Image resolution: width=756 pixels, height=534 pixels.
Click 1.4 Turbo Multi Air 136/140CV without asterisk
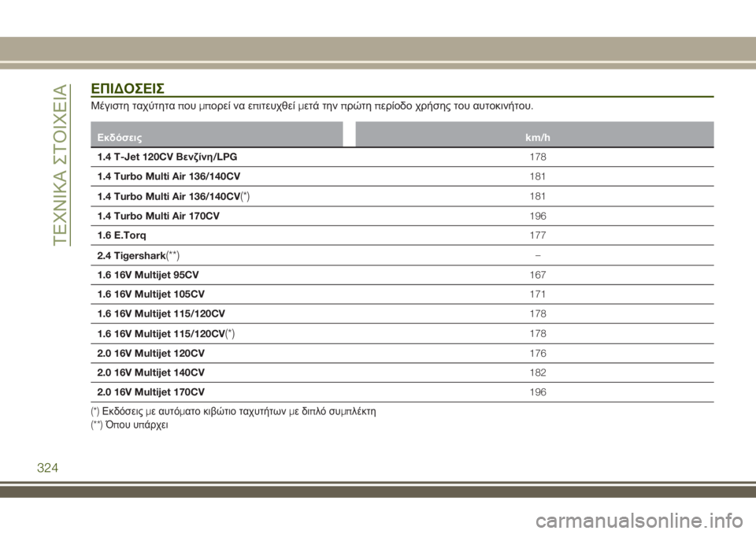(x=169, y=176)
